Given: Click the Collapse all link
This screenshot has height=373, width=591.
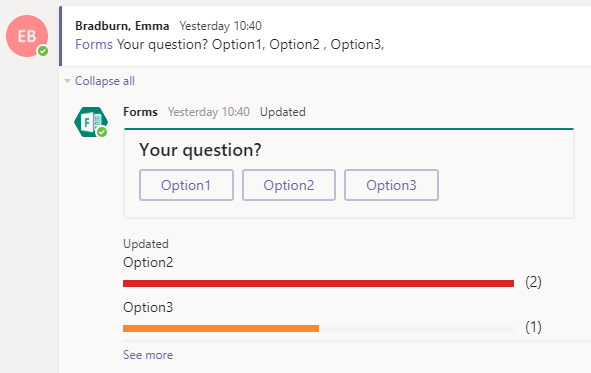Looking at the screenshot, I should click(x=105, y=81).
